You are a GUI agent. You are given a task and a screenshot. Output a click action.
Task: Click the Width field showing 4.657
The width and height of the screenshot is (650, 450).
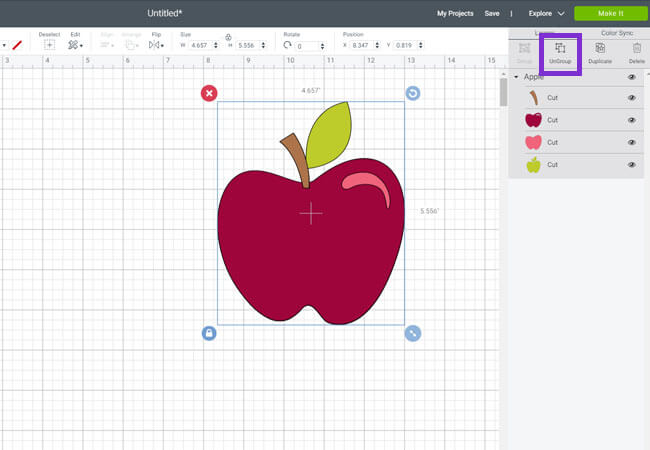(x=201, y=45)
